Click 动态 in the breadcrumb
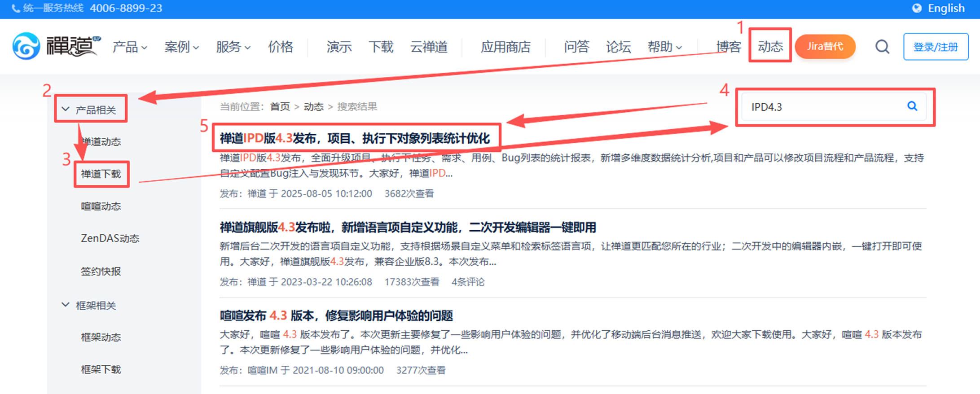Viewport: 980px width, 394px height. [x=314, y=107]
